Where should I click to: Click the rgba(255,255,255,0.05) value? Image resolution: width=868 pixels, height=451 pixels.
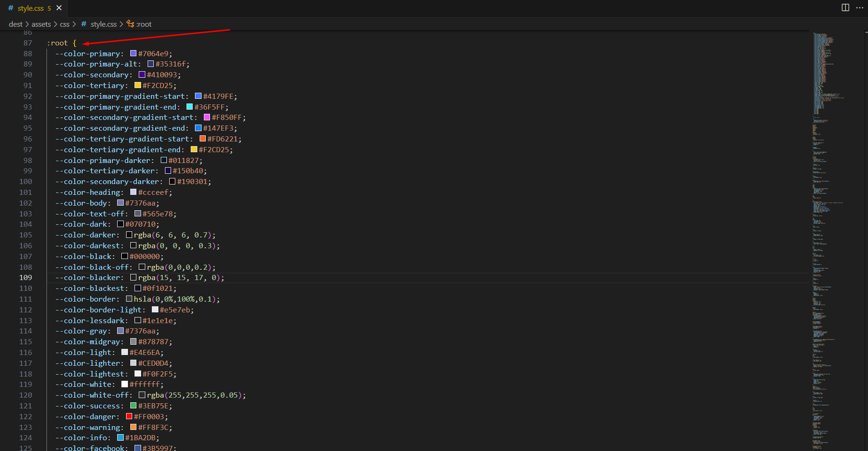click(x=194, y=395)
